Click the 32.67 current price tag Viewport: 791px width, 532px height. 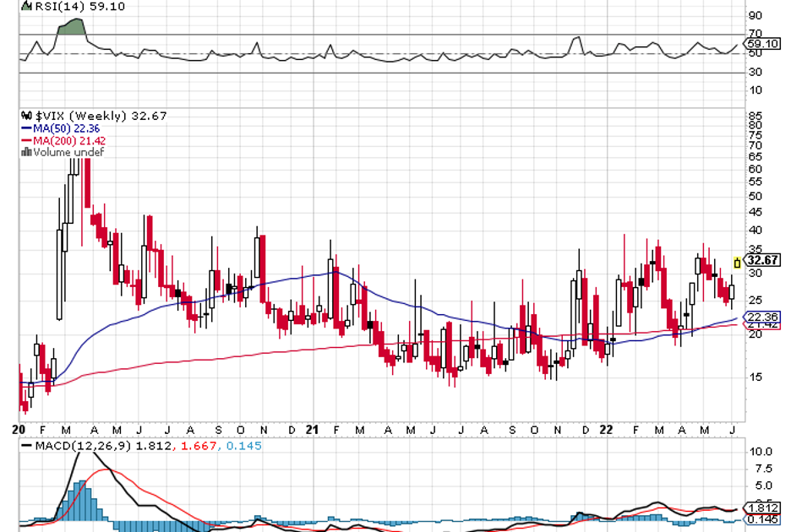pyautogui.click(x=762, y=261)
